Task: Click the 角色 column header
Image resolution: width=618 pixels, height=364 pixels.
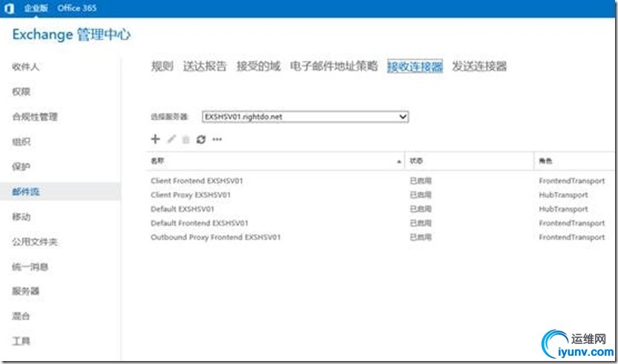Action: pyautogui.click(x=576, y=161)
